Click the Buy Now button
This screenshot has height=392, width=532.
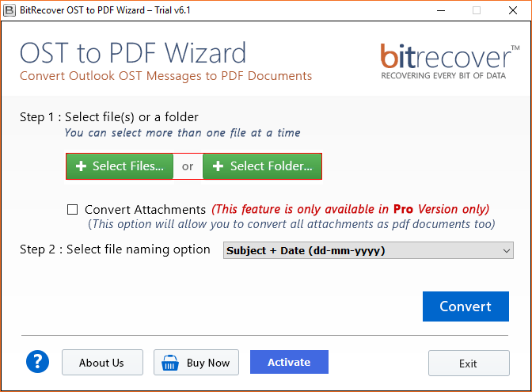[x=196, y=363]
